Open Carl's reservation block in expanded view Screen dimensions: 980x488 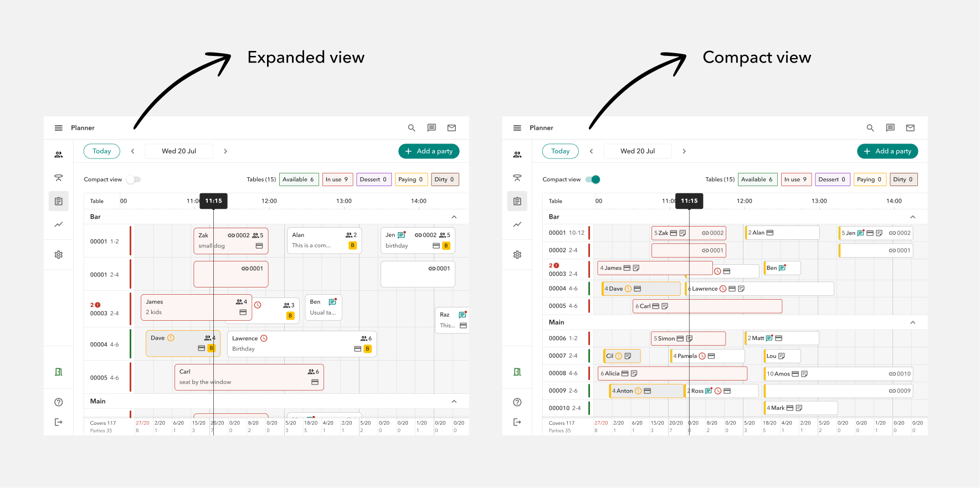tap(249, 377)
